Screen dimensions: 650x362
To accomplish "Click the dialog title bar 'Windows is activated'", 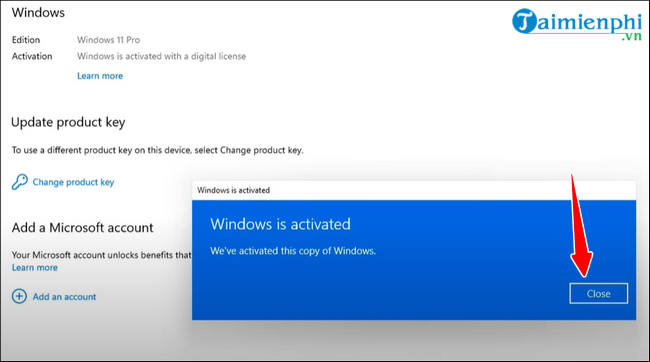I will click(x=414, y=190).
